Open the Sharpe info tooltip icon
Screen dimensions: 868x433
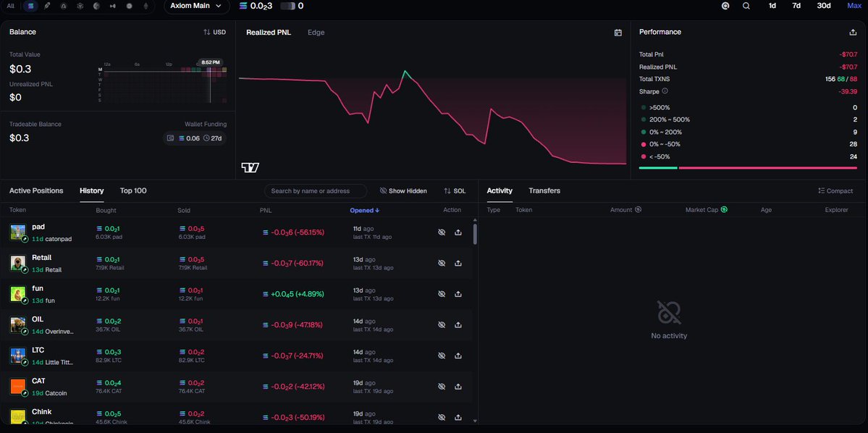(665, 91)
